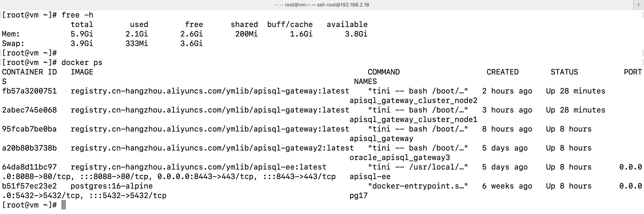644x214 pixels.
Task: Click container ID fb57a3200751
Action: (x=29, y=91)
